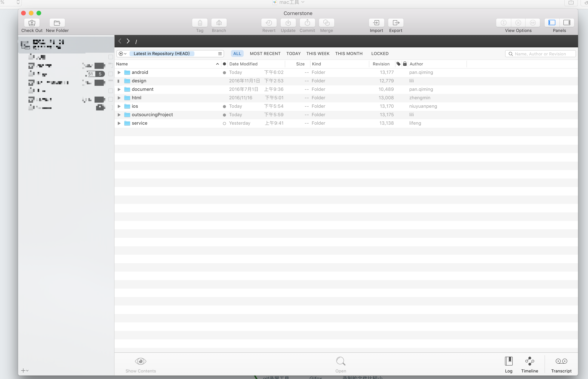Select the html folder name

pos(136,98)
